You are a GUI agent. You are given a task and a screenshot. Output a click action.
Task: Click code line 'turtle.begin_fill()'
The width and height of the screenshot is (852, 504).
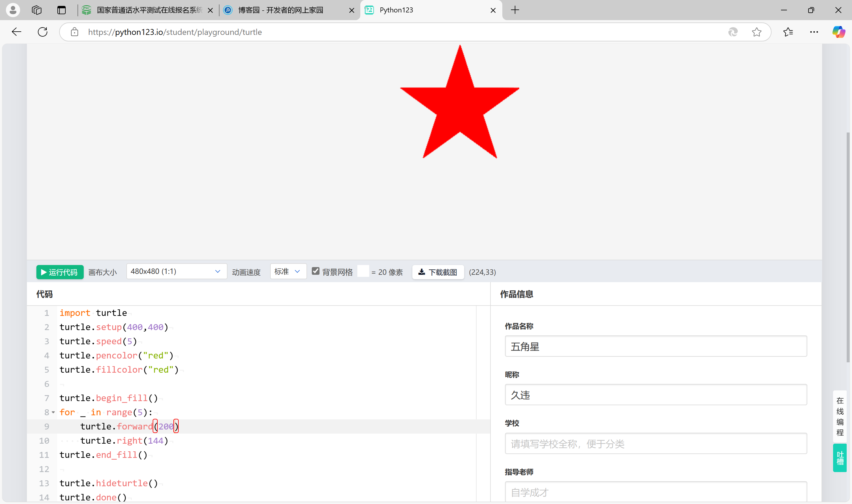[109, 398]
